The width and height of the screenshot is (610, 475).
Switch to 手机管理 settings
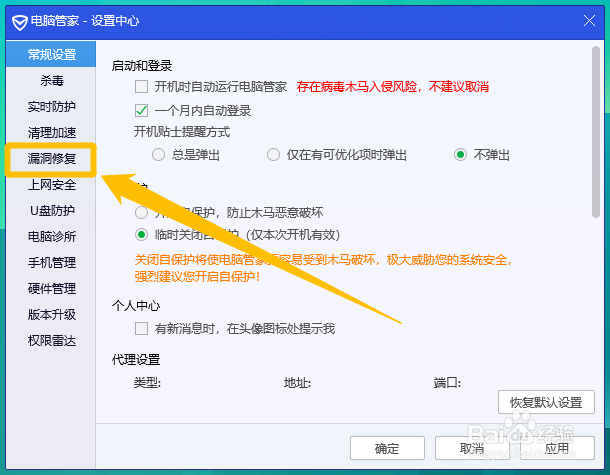(x=51, y=263)
